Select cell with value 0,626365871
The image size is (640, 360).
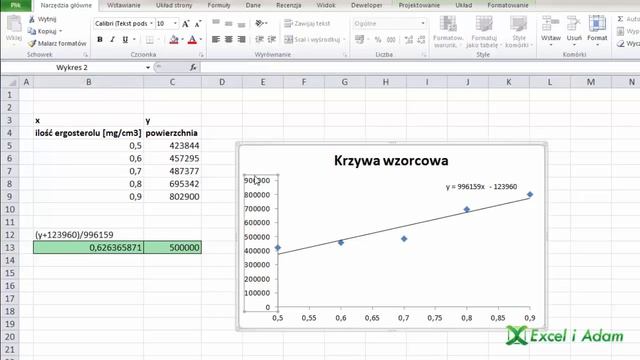point(89,247)
